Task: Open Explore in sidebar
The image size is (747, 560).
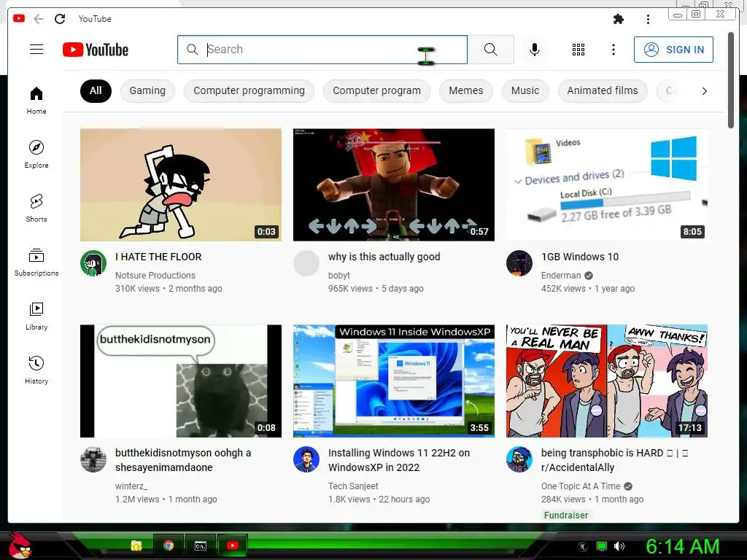Action: click(36, 155)
